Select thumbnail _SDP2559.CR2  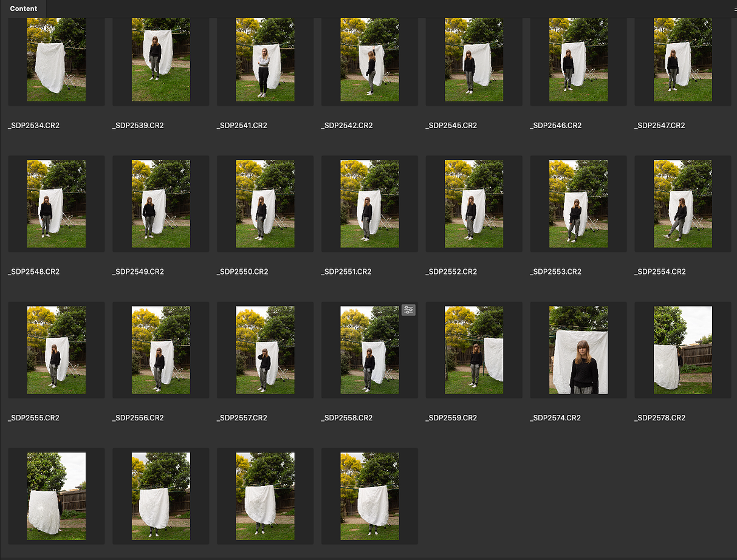pos(474,350)
